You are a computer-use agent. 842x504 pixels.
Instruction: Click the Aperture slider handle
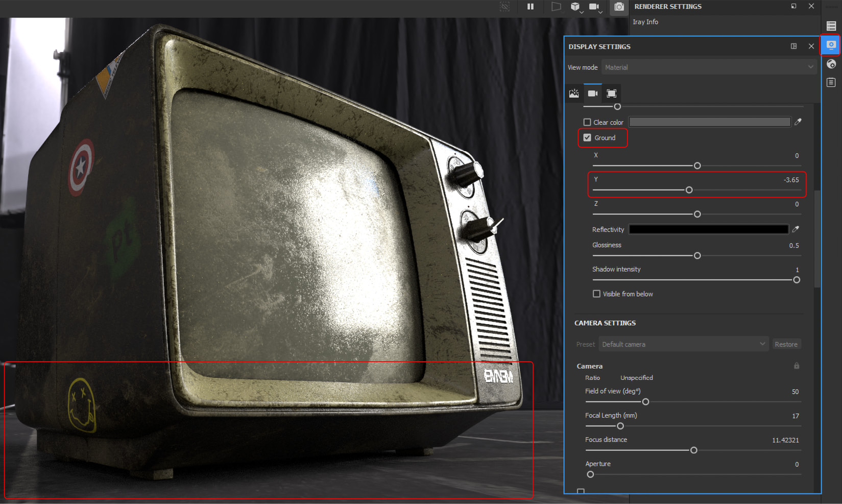pyautogui.click(x=590, y=474)
